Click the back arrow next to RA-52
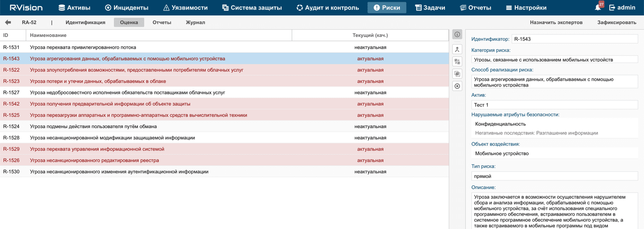 [8, 23]
